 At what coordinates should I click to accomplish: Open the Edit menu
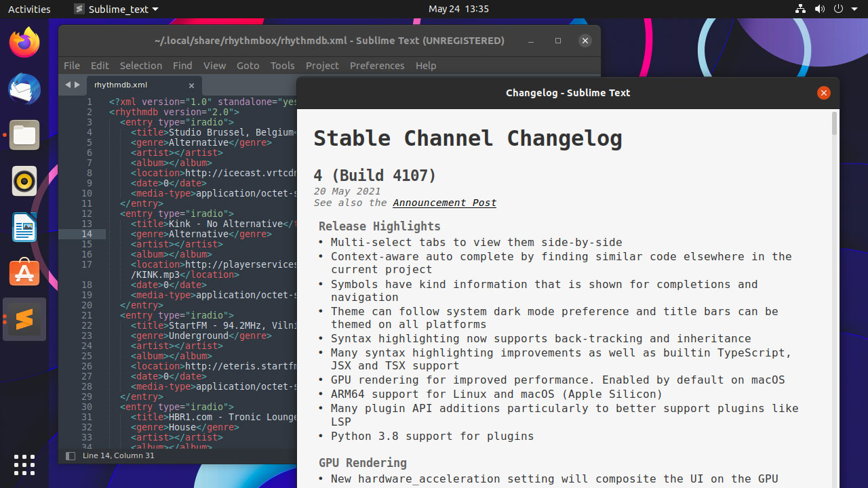pyautogui.click(x=100, y=66)
